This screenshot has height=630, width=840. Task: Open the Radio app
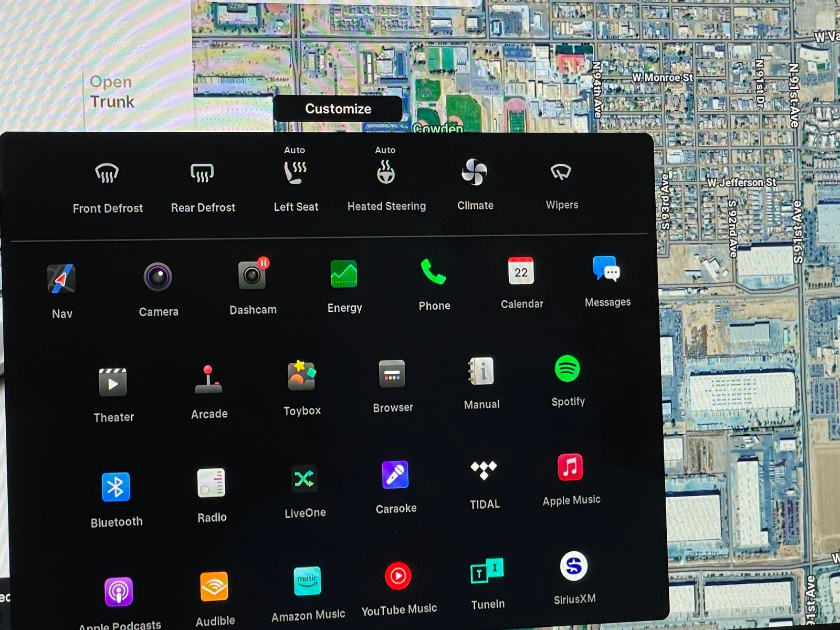(211, 482)
